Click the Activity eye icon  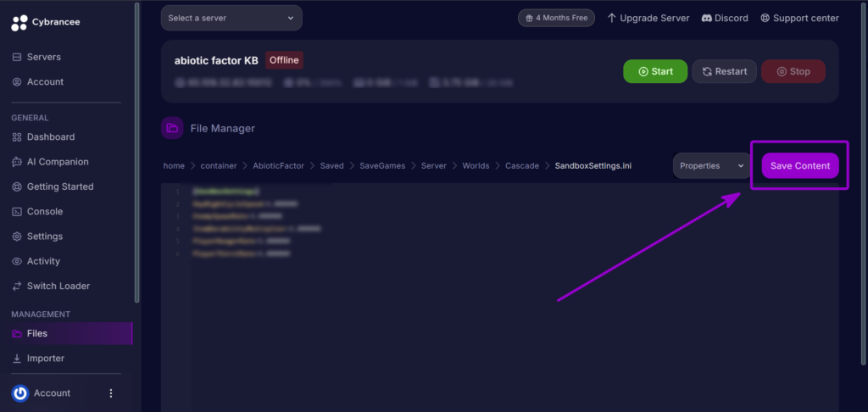[17, 261]
